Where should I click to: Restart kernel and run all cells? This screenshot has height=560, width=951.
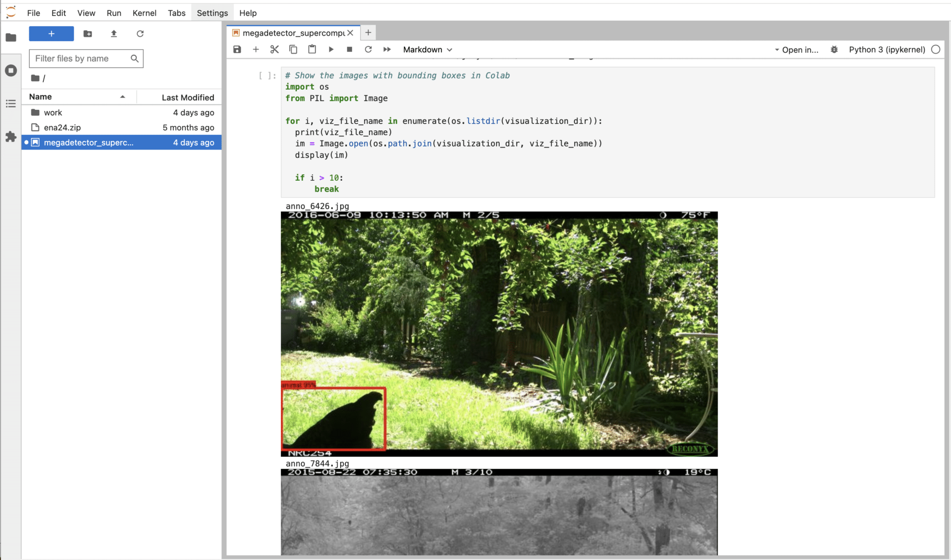(x=387, y=50)
